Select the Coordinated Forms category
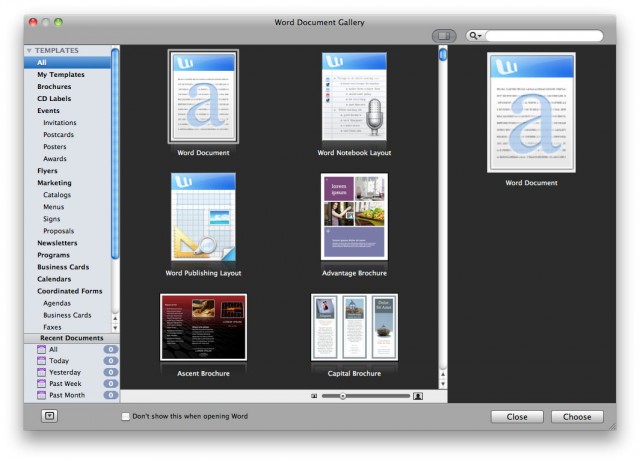The width and height of the screenshot is (640, 463). tap(70, 291)
